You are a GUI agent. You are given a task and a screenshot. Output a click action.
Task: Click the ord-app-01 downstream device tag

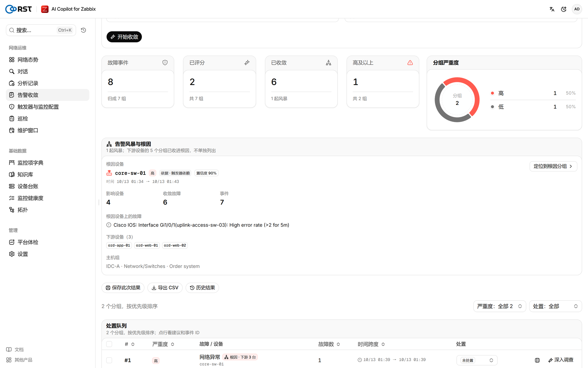pyautogui.click(x=119, y=245)
